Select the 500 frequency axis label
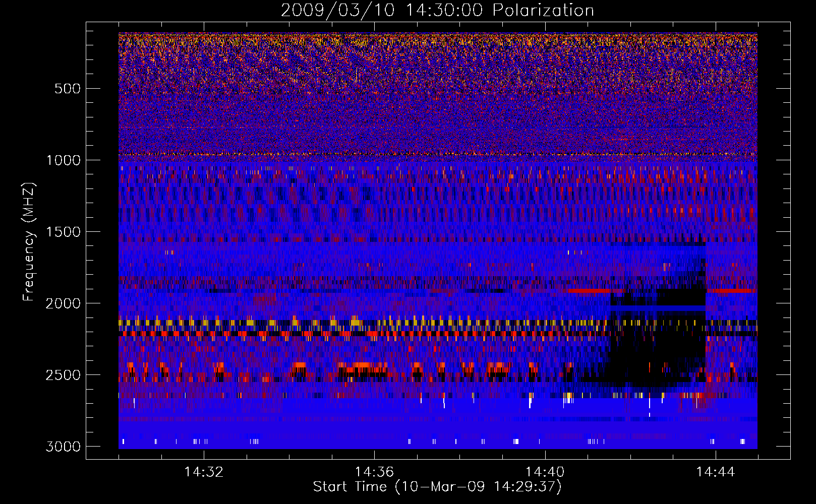 68,89
